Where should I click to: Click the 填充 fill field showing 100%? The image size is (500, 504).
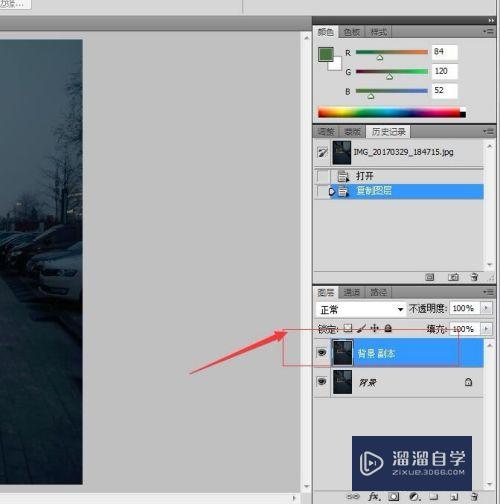464,329
